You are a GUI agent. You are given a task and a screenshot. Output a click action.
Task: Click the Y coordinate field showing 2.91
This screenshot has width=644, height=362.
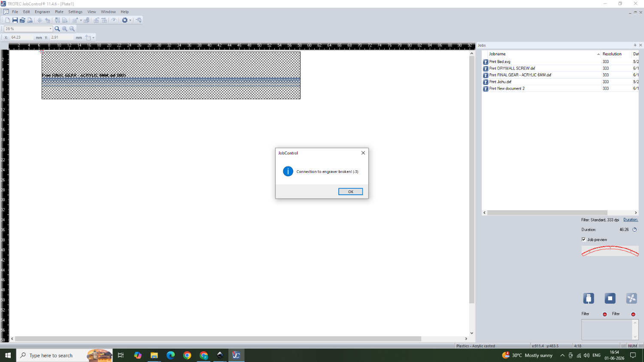tap(62, 37)
